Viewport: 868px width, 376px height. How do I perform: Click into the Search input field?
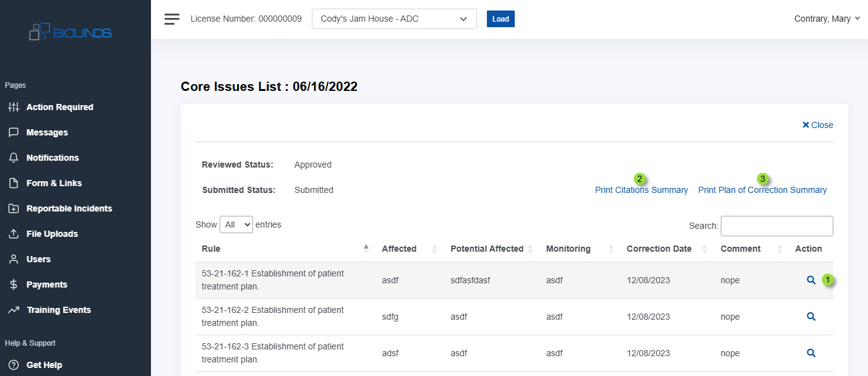click(776, 226)
